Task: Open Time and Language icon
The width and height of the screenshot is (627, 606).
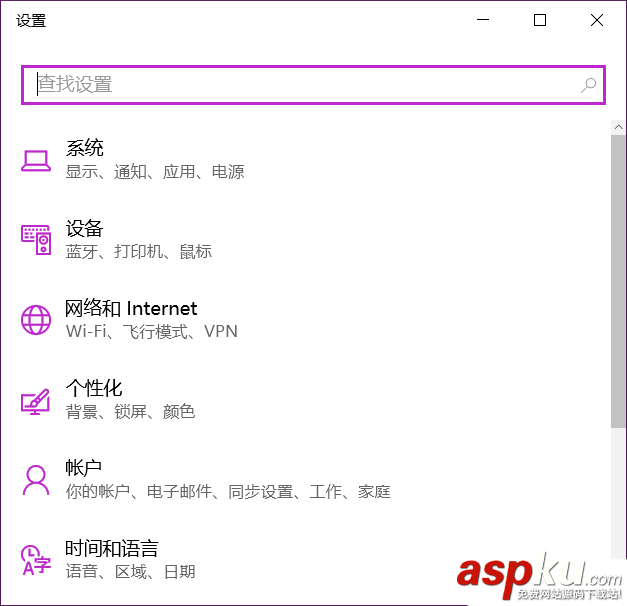Action: pos(36,560)
